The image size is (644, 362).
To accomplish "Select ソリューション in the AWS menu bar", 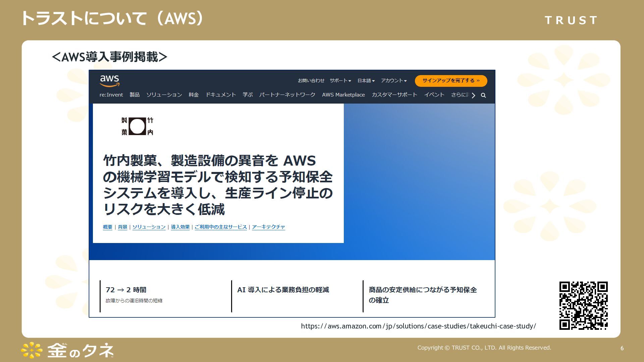I will coord(164,95).
